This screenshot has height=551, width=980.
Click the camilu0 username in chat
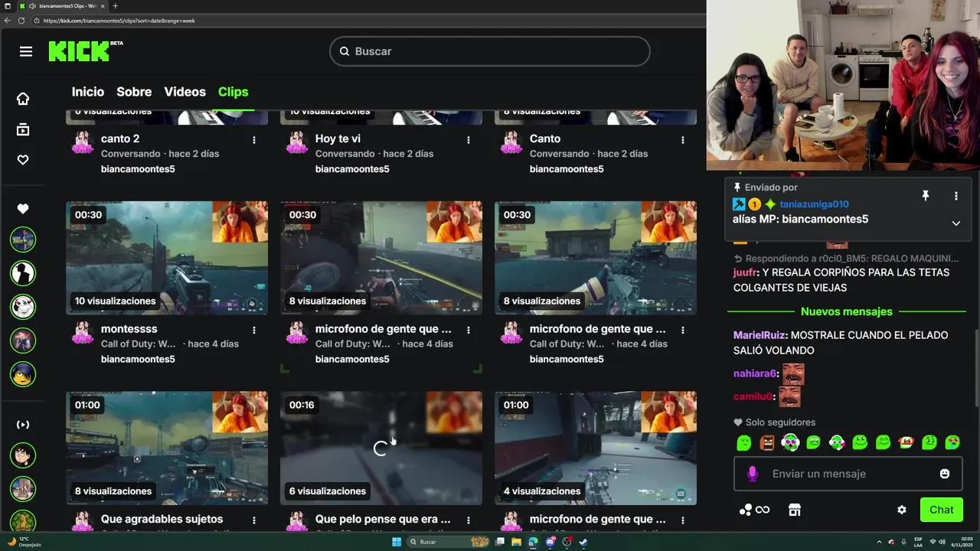click(753, 396)
